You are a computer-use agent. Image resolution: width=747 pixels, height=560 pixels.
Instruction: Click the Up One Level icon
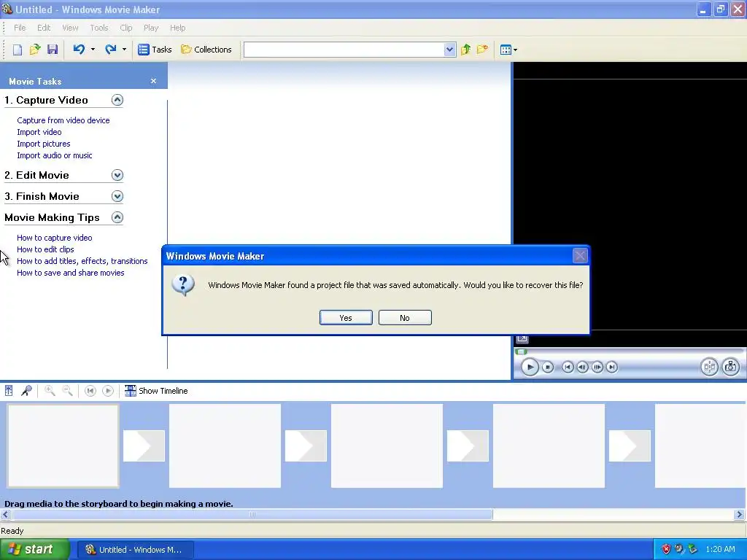coord(465,50)
